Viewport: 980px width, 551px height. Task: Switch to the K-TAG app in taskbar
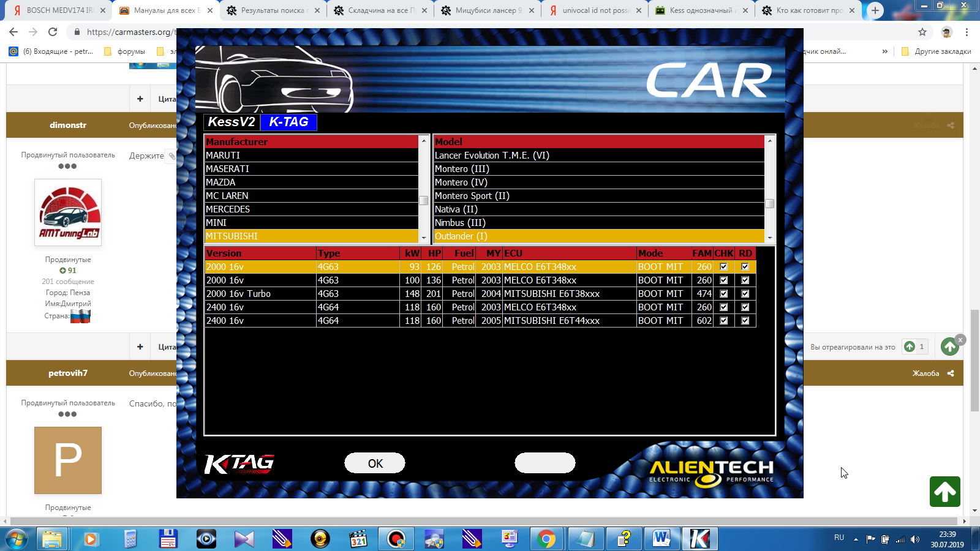click(699, 539)
